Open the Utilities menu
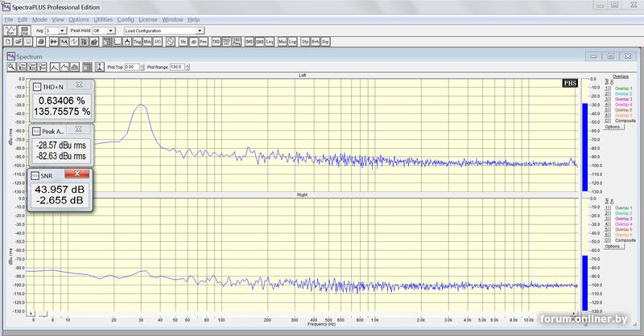This screenshot has height=336, width=644. pyautogui.click(x=103, y=19)
